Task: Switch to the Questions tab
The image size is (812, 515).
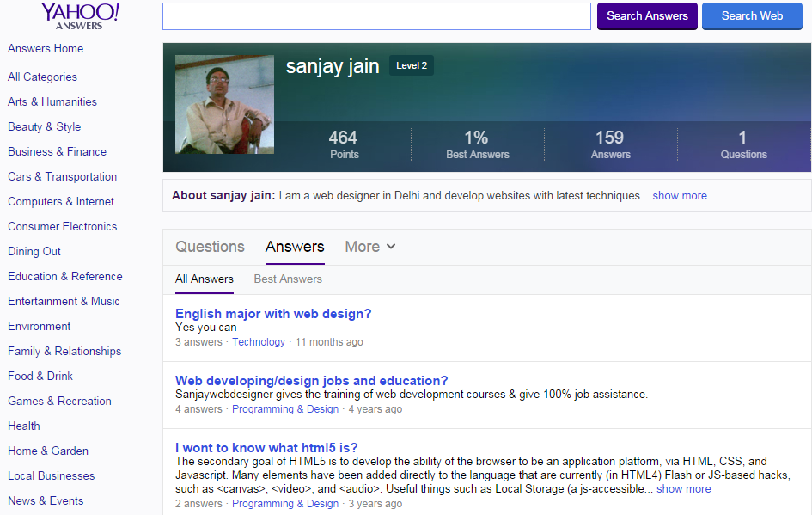Action: click(x=210, y=247)
